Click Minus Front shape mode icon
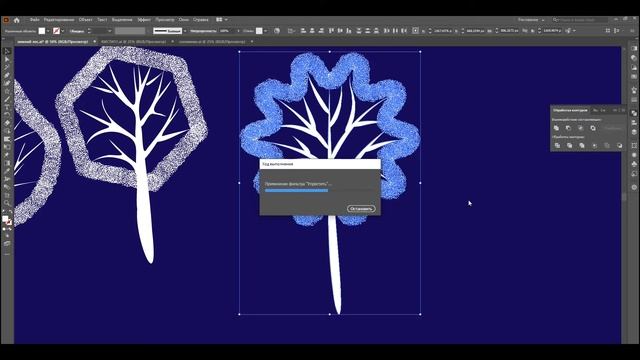The image size is (640, 360). point(569,128)
